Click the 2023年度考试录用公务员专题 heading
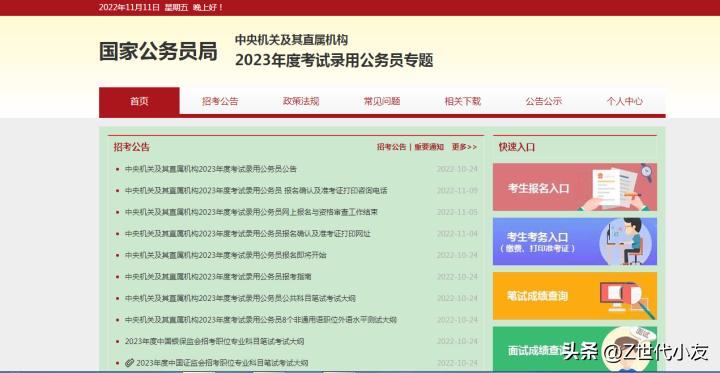 (334, 60)
